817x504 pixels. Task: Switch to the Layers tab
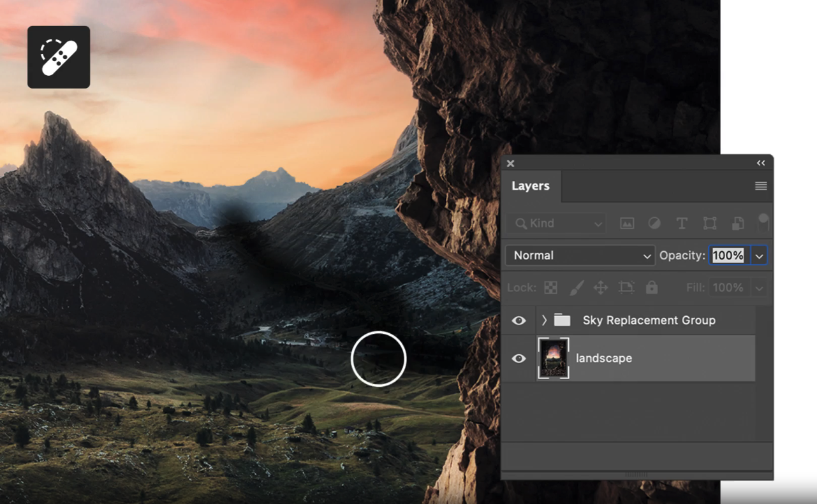pos(531,185)
